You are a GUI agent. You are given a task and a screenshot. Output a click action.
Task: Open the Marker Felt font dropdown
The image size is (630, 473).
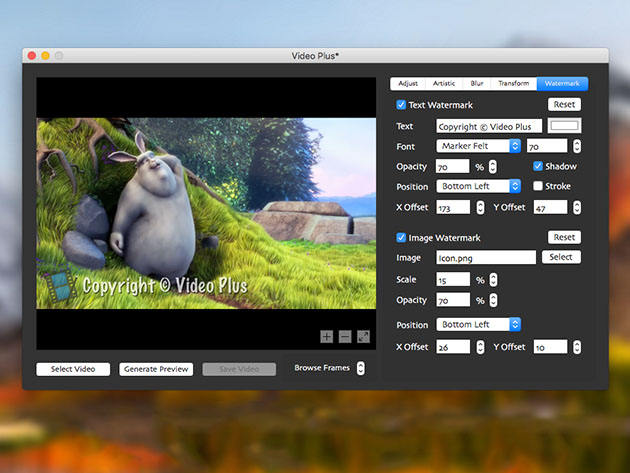(x=479, y=146)
